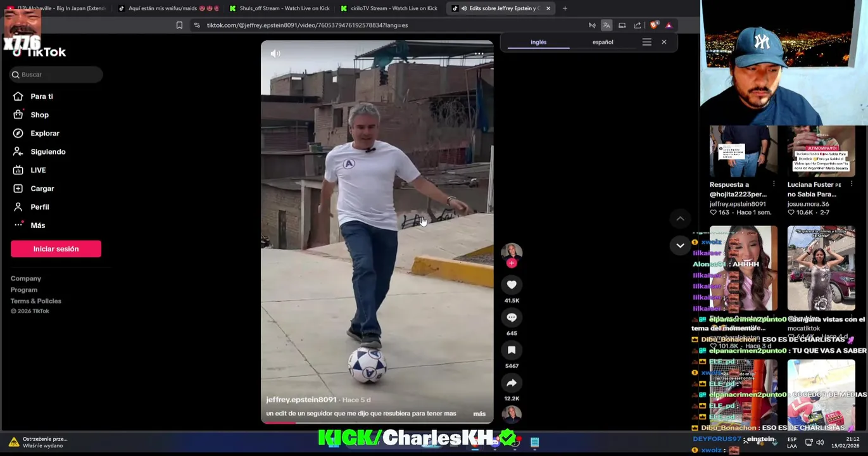
Task: Open the josue.mora.36 author link
Action: pyautogui.click(x=808, y=204)
